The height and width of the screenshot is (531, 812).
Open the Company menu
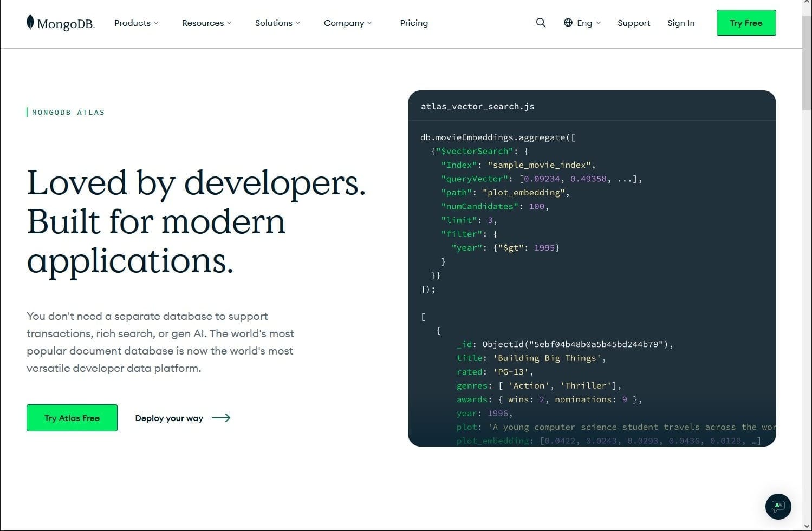pyautogui.click(x=347, y=23)
